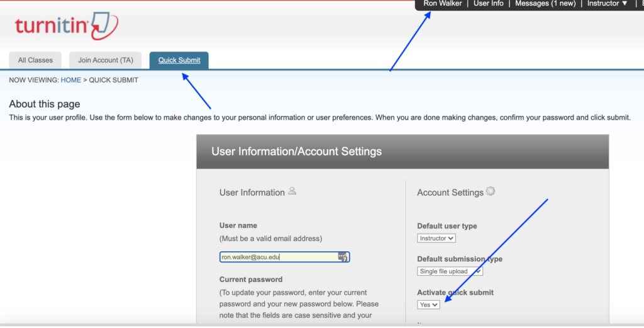The height and width of the screenshot is (328, 644).
Task: Click the About this page heading
Action: point(45,104)
